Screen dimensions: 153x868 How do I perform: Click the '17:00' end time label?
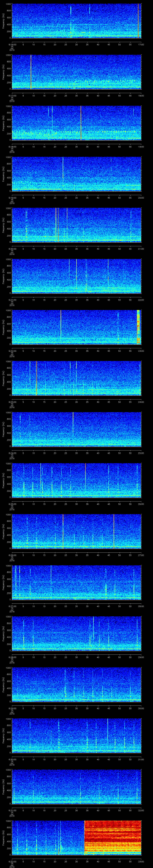coord(141,44)
